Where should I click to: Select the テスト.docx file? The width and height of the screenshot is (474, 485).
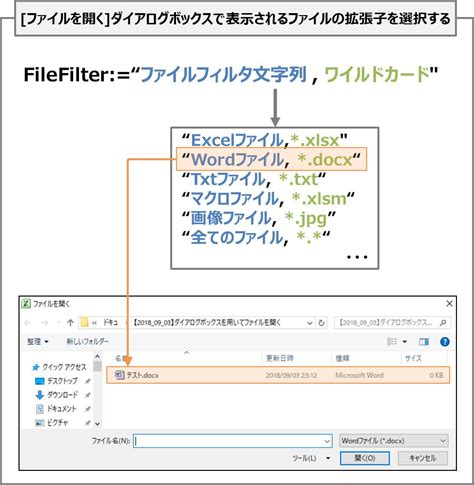[278, 375]
